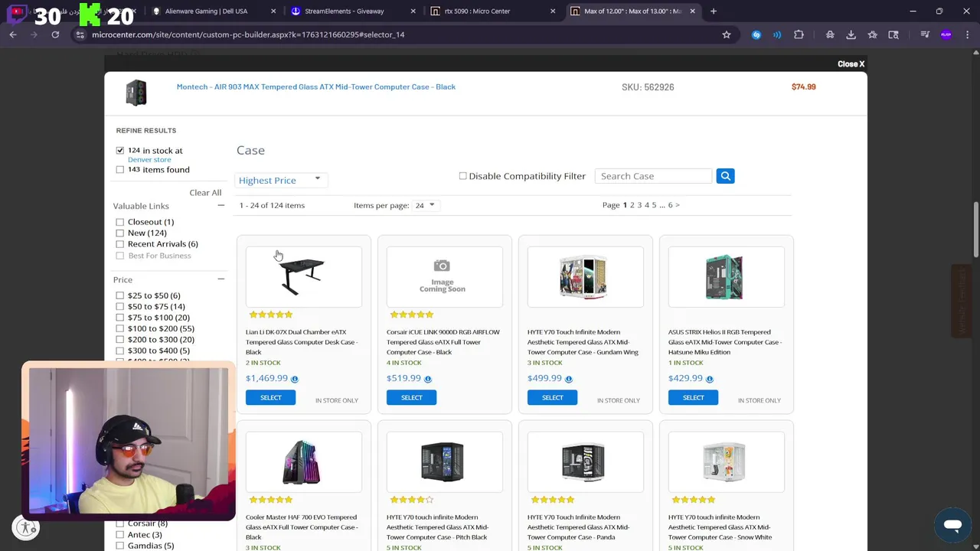View site information icon in address bar

tap(80, 34)
